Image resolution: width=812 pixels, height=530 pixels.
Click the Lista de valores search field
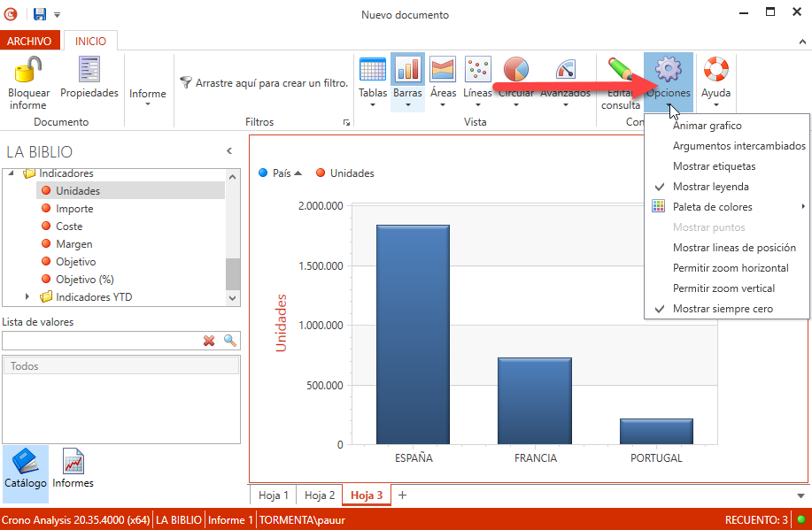102,341
